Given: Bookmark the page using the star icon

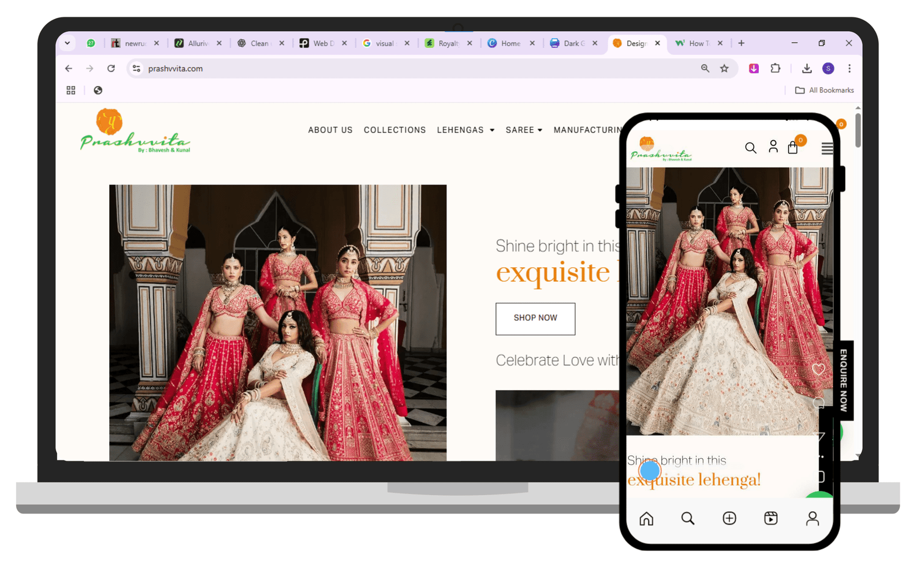Looking at the screenshot, I should pyautogui.click(x=725, y=68).
